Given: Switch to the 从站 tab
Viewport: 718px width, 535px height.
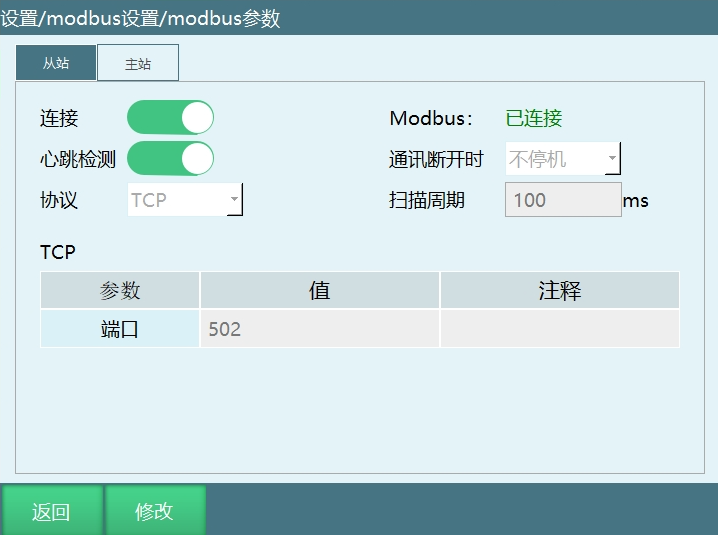Looking at the screenshot, I should [x=56, y=63].
